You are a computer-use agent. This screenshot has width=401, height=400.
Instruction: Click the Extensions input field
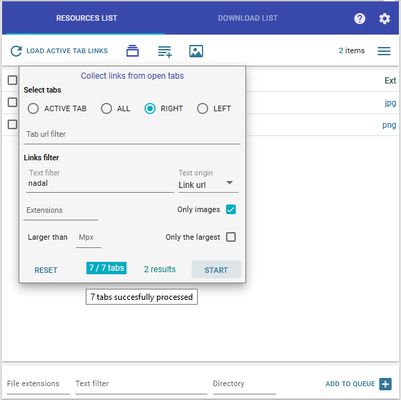[x=61, y=211]
